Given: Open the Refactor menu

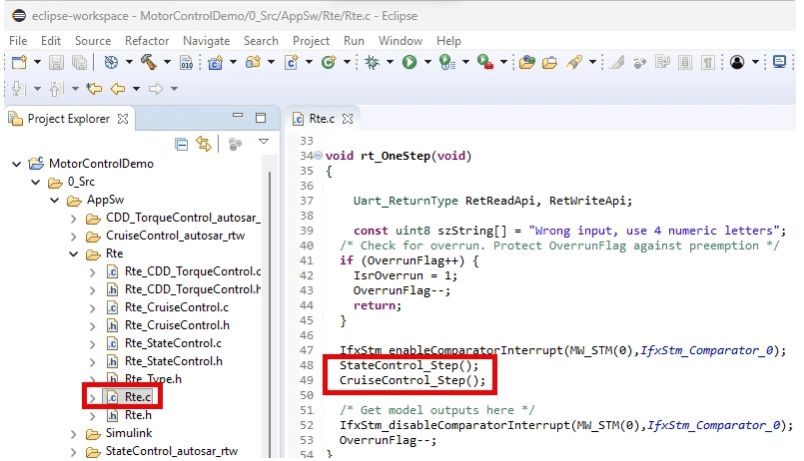Looking at the screenshot, I should coord(146,41).
